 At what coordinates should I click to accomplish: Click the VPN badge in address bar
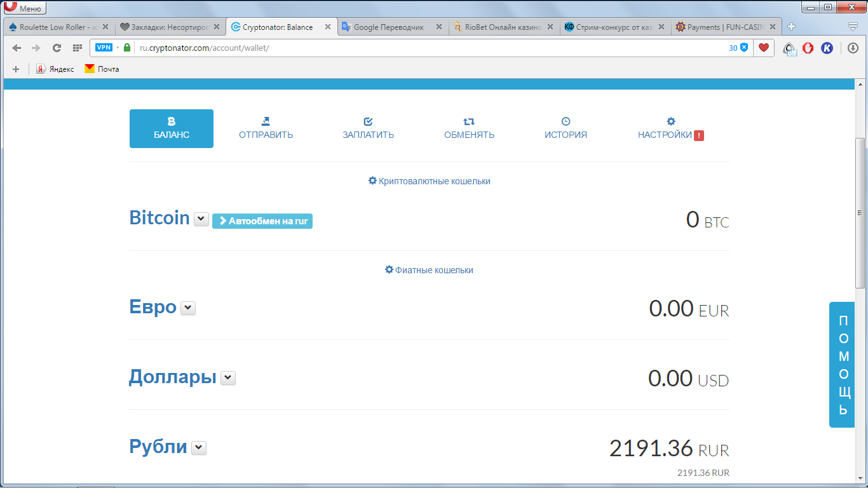104,48
